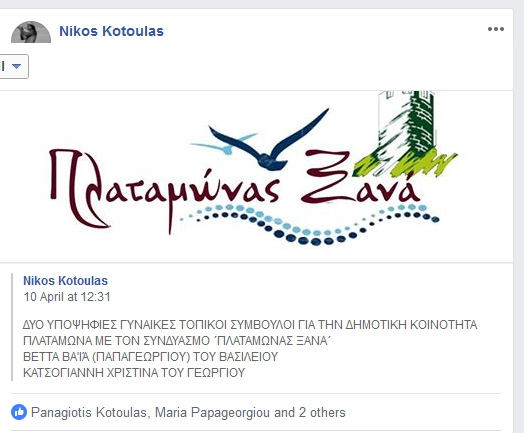This screenshot has height=433, width=524.
Task: Show the 2 others who liked
Action: click(322, 412)
